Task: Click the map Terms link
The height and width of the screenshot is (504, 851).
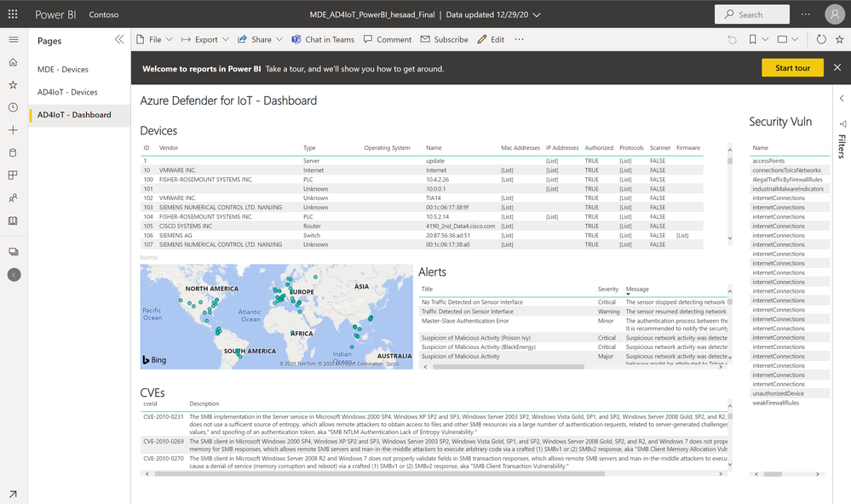Action: (x=393, y=364)
